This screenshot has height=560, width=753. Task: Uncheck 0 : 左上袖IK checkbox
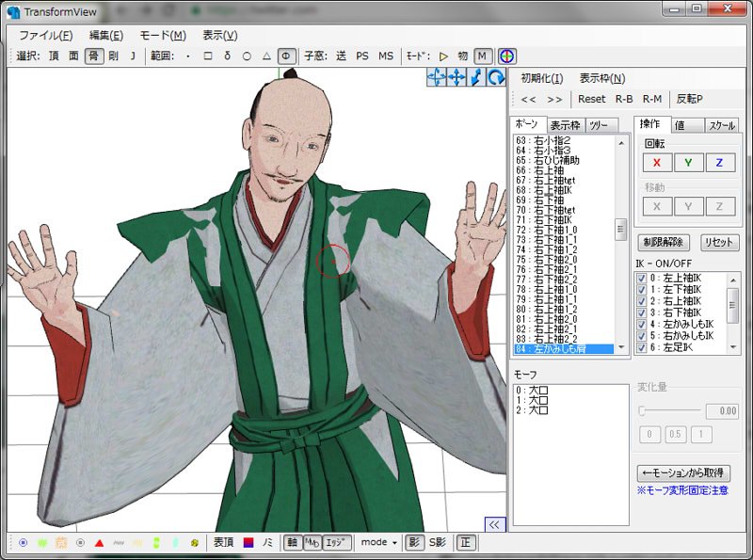click(641, 278)
